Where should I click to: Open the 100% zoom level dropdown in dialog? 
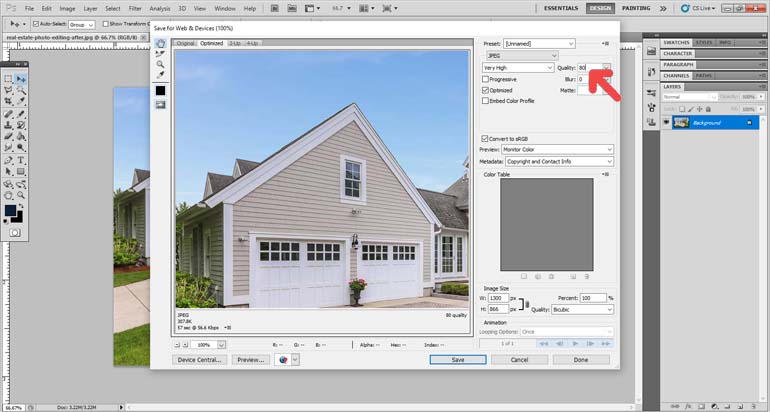click(221, 345)
